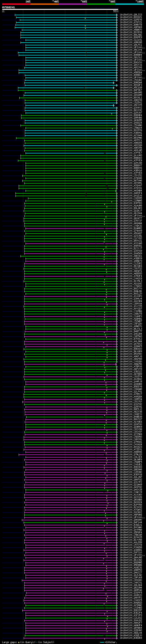
Task: Click the UniRef100_B9SQF3 label
Action: (x=131, y=85)
